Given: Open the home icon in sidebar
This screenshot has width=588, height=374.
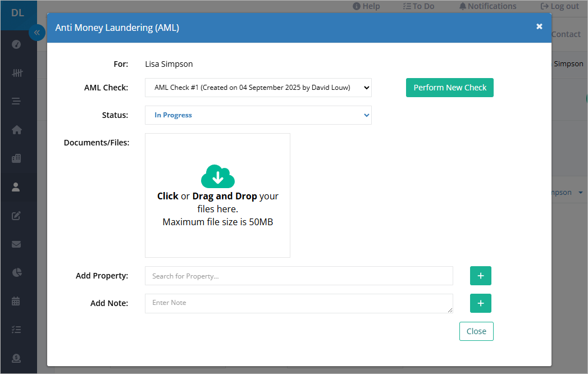Looking at the screenshot, I should (x=16, y=130).
